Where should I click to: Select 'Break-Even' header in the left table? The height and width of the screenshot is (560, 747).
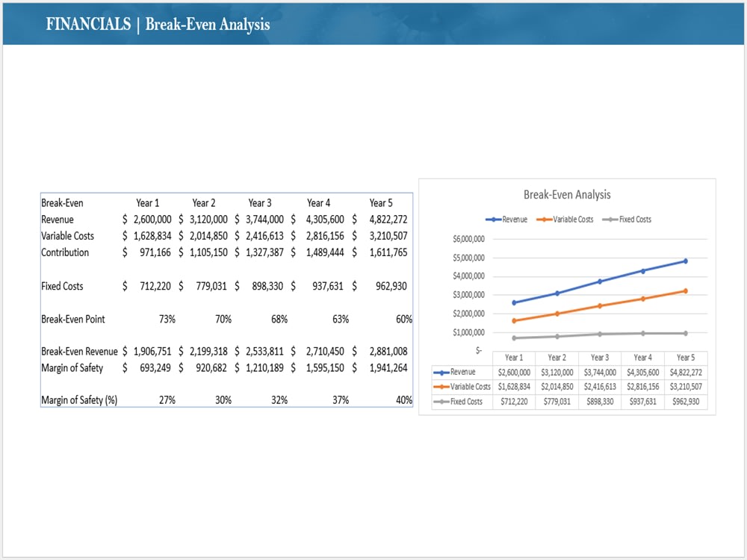coord(63,203)
